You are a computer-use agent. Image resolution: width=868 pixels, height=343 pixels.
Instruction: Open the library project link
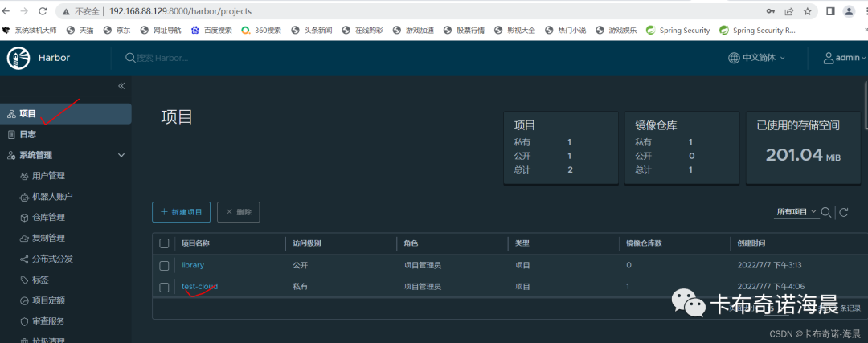pos(193,266)
